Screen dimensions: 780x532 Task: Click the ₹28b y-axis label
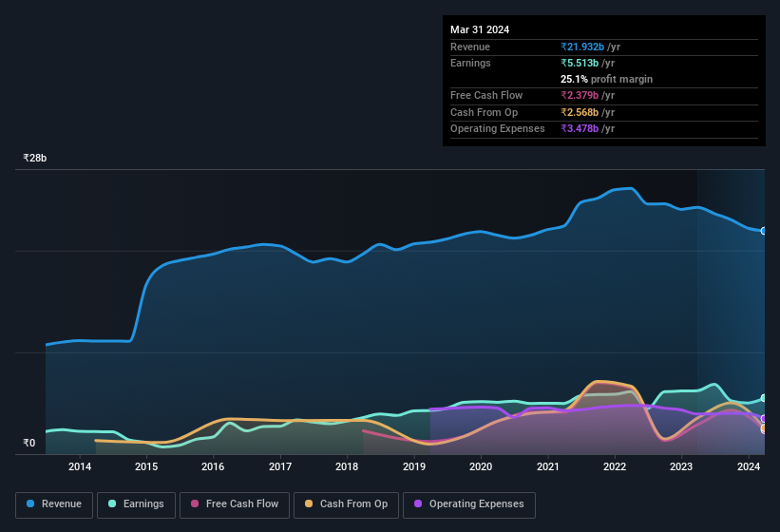tap(35, 159)
